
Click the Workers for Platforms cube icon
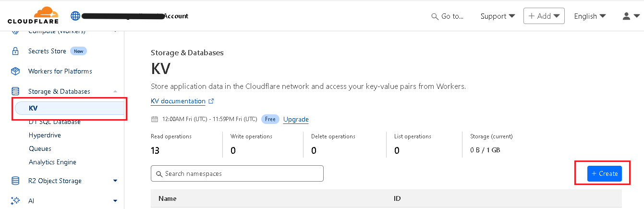[x=15, y=71]
